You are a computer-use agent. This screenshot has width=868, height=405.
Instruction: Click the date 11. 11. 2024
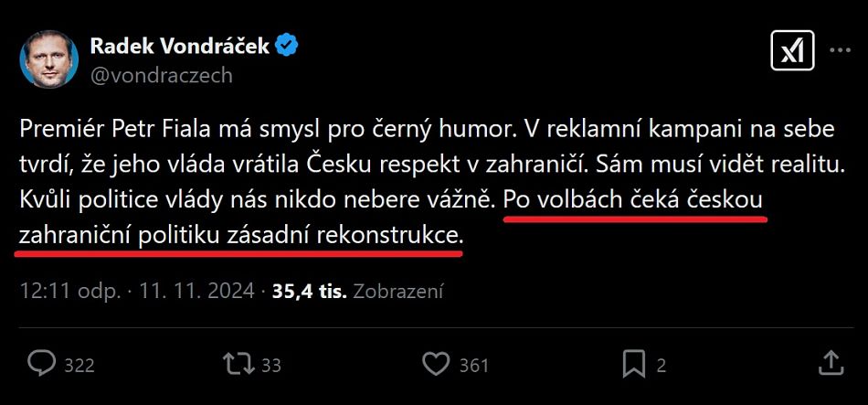197,291
